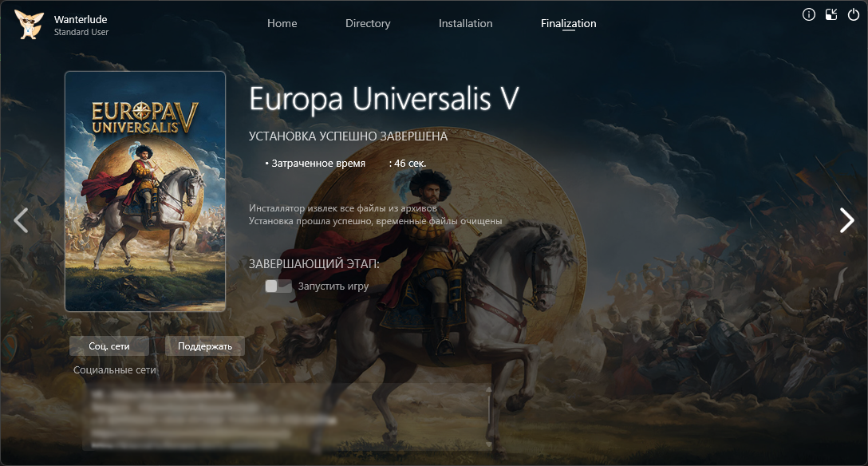Click the first blurred link in social list
Image resolution: width=868 pixels, height=466 pixels.
(x=164, y=395)
